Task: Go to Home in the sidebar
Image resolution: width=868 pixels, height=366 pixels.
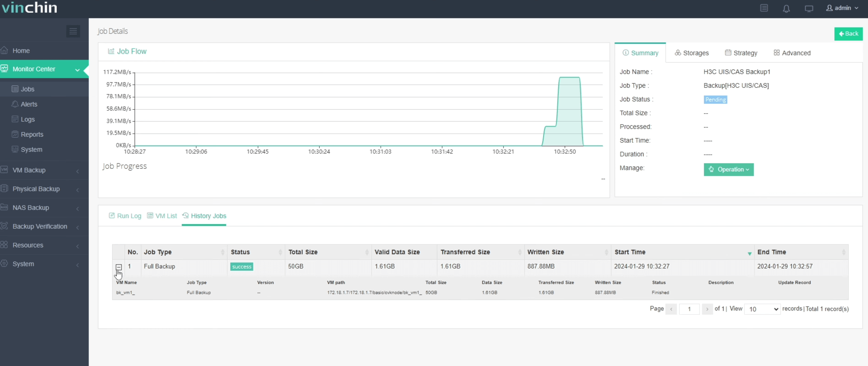Action: (x=44, y=51)
